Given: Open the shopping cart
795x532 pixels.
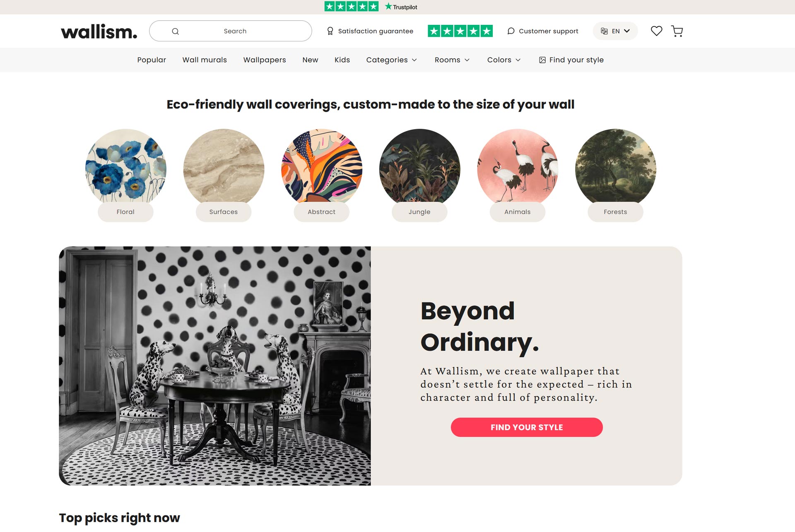Looking at the screenshot, I should (x=677, y=31).
